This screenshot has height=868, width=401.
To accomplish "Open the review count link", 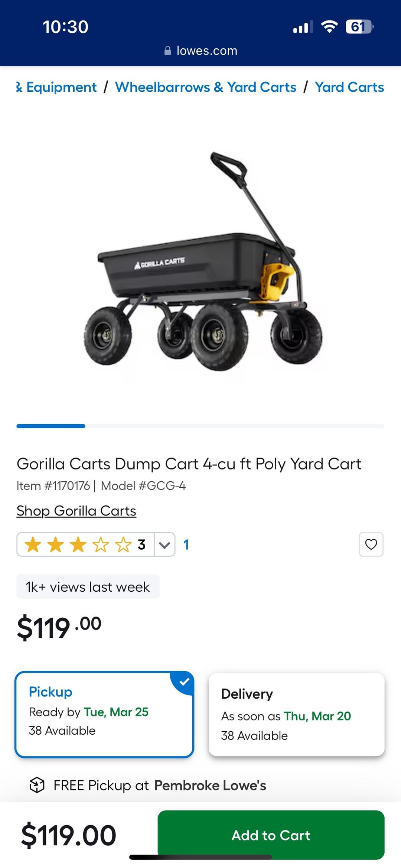I will tap(186, 544).
